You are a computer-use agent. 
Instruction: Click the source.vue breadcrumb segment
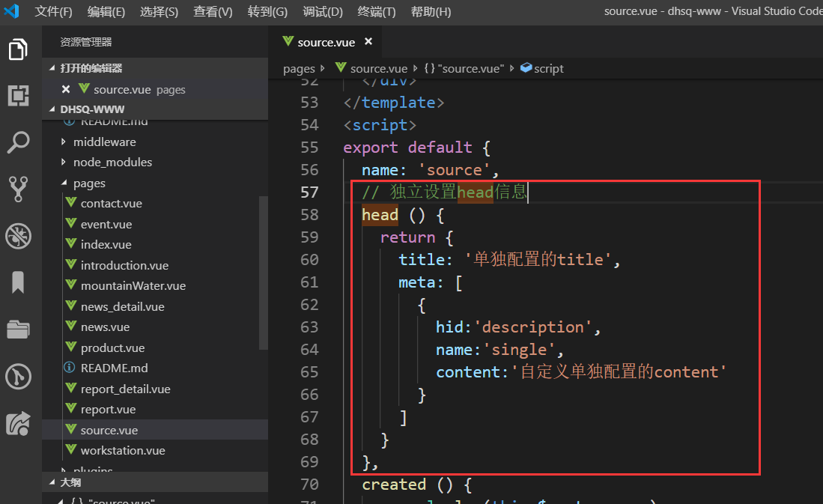click(371, 69)
